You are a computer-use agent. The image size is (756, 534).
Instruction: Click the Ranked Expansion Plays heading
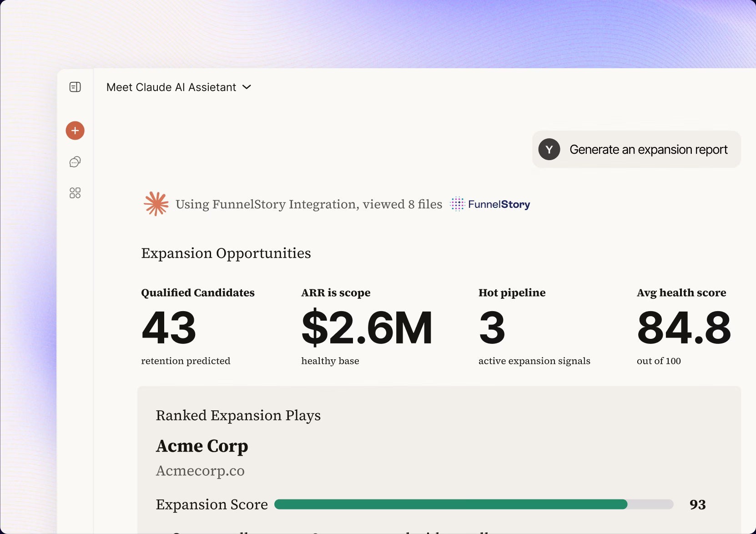[x=238, y=415]
